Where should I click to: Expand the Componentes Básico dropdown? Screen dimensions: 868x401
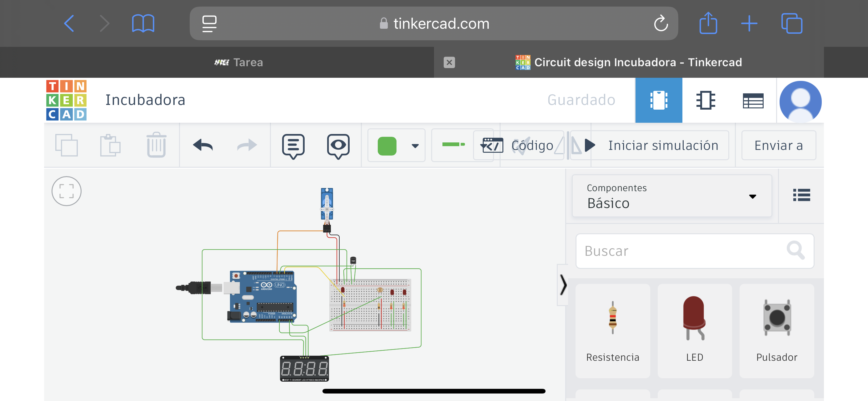(671, 196)
